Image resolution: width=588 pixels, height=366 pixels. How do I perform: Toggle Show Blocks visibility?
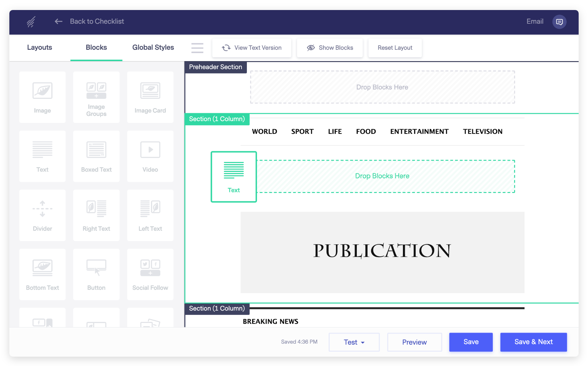tap(330, 48)
